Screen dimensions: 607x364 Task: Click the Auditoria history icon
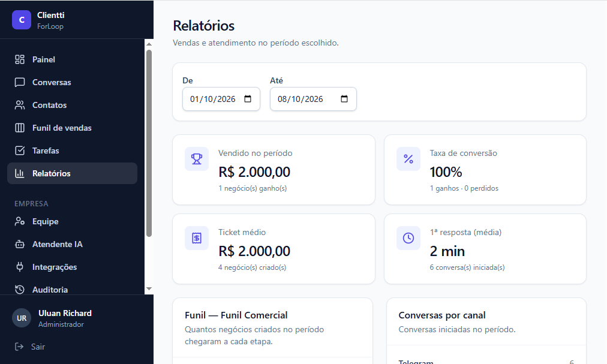[x=20, y=290]
